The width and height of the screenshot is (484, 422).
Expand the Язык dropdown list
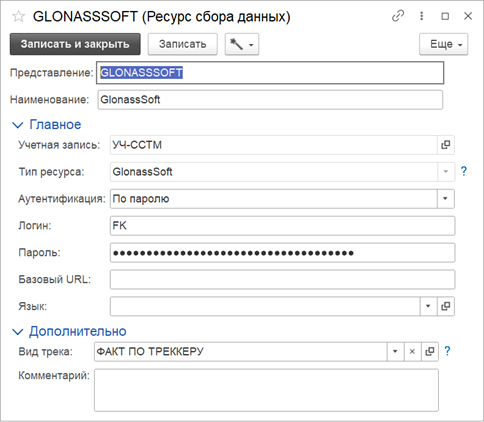pyautogui.click(x=428, y=306)
